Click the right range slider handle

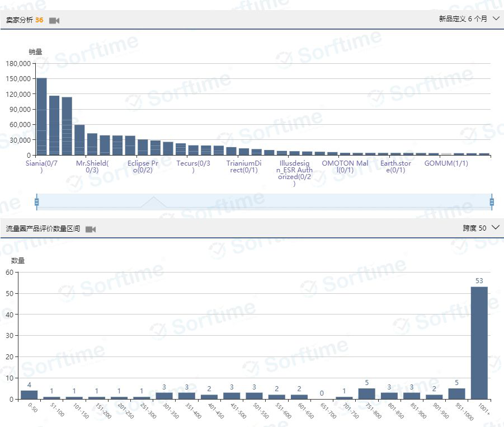click(492, 202)
